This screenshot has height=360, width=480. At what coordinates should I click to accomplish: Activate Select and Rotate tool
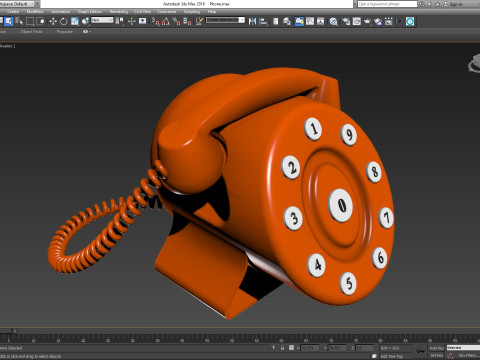click(64, 22)
